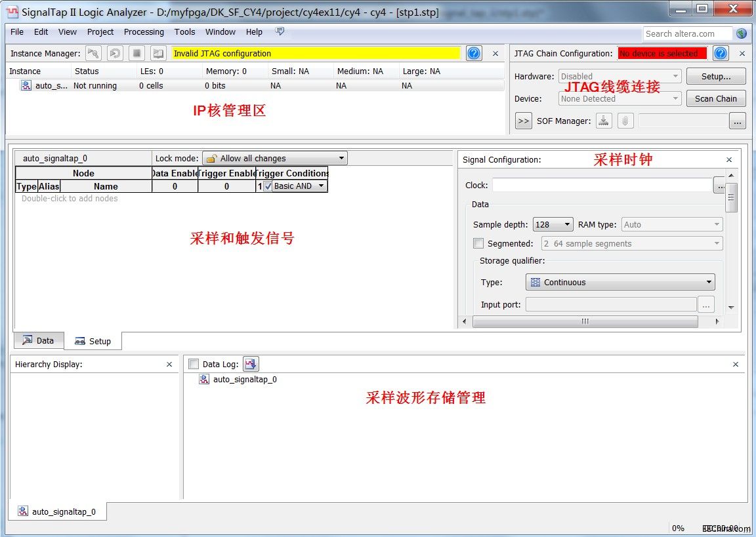Open the Lock mode dropdown

tap(274, 158)
